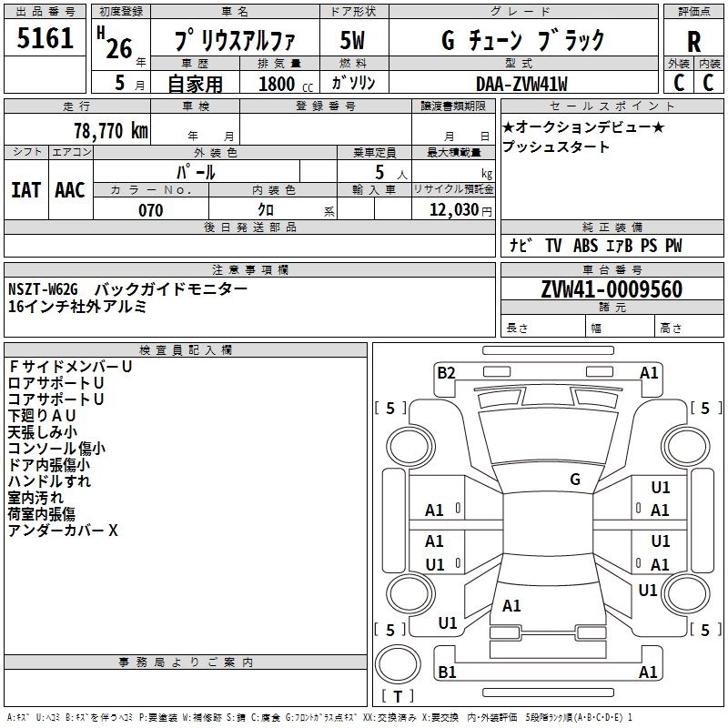Screen dimensions: 728x728
Task: Select the front-left wheel circle on diagram
Action: [x=411, y=447]
